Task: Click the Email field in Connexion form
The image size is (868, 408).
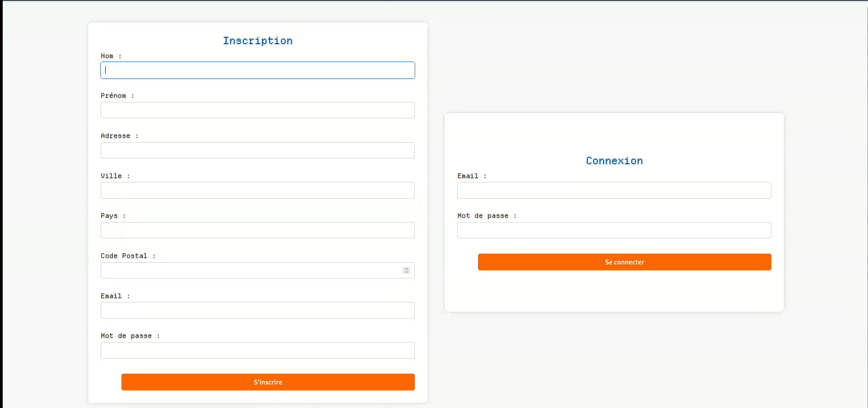Action: (x=614, y=190)
